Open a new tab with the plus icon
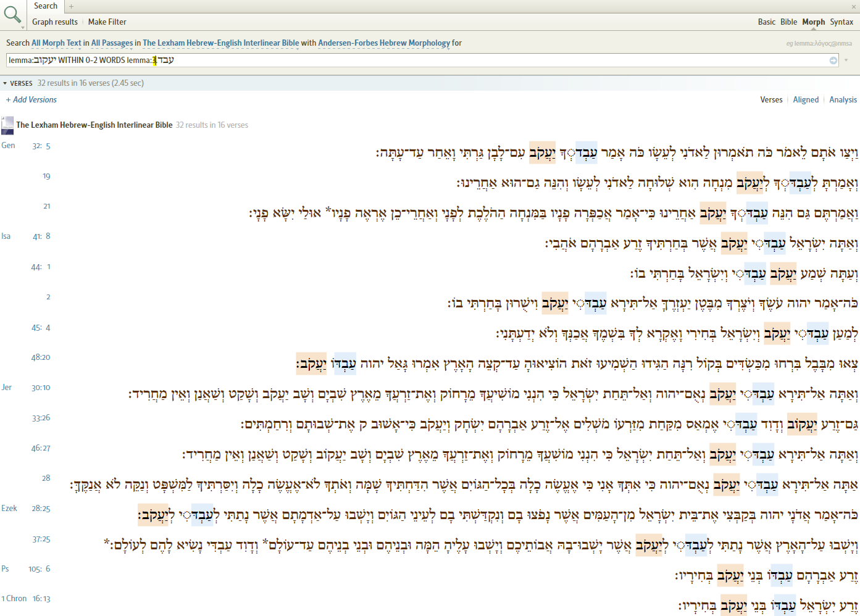Image resolution: width=860 pixels, height=616 pixels. [71, 6]
